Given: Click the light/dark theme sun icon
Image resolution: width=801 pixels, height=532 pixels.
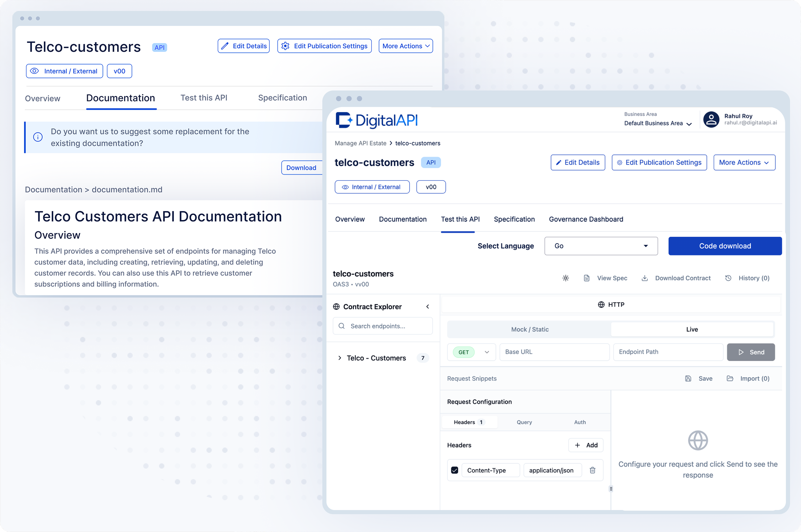Looking at the screenshot, I should (565, 278).
